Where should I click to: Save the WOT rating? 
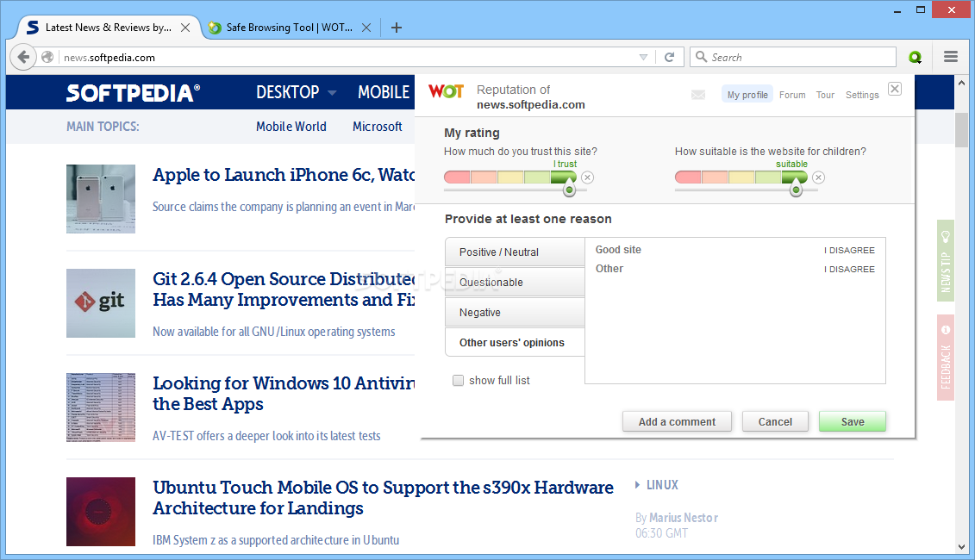tap(853, 421)
